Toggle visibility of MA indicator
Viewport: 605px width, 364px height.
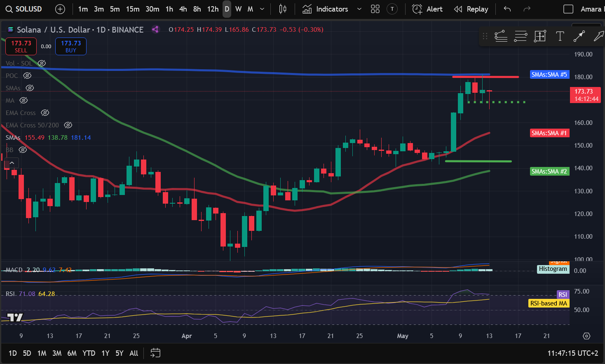[x=23, y=100]
